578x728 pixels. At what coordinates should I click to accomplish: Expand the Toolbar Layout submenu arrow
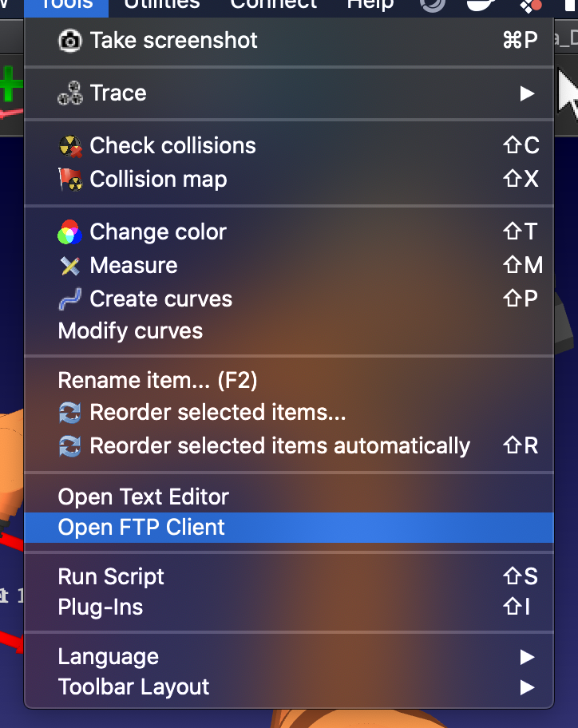[x=527, y=687]
